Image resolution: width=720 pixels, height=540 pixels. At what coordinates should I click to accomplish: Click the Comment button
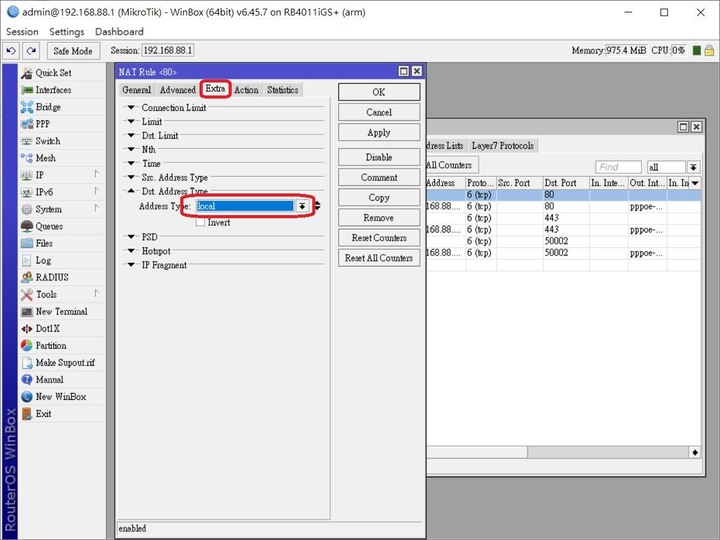pyautogui.click(x=379, y=177)
